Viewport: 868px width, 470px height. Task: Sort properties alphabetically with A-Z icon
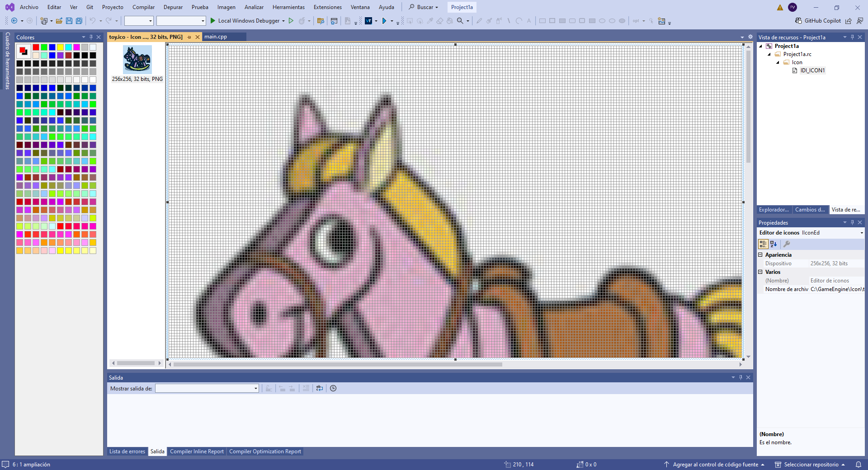click(x=774, y=244)
